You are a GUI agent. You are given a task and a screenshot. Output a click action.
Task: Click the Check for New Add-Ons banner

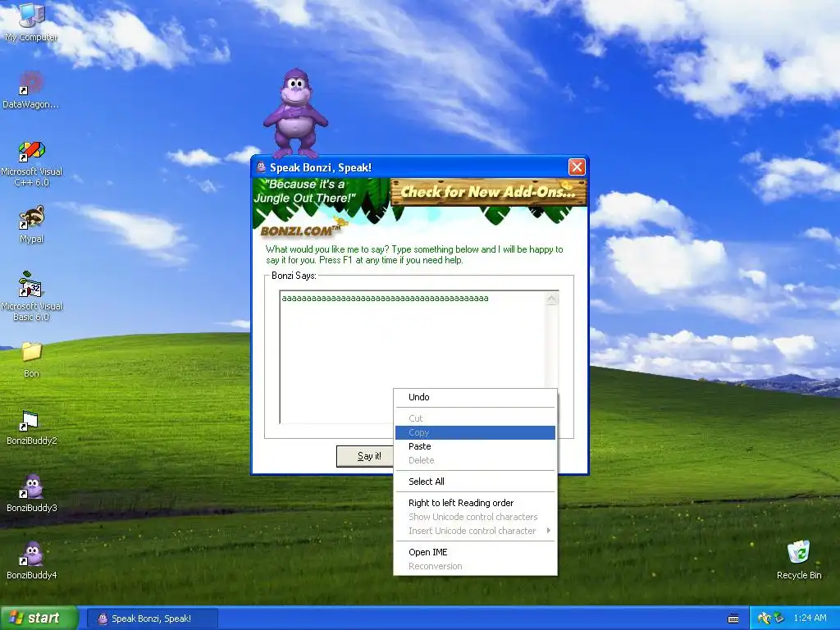coord(489,192)
